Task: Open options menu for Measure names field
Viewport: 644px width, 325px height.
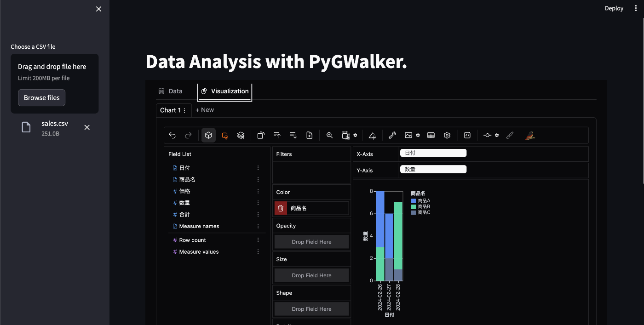Action: pyautogui.click(x=258, y=226)
